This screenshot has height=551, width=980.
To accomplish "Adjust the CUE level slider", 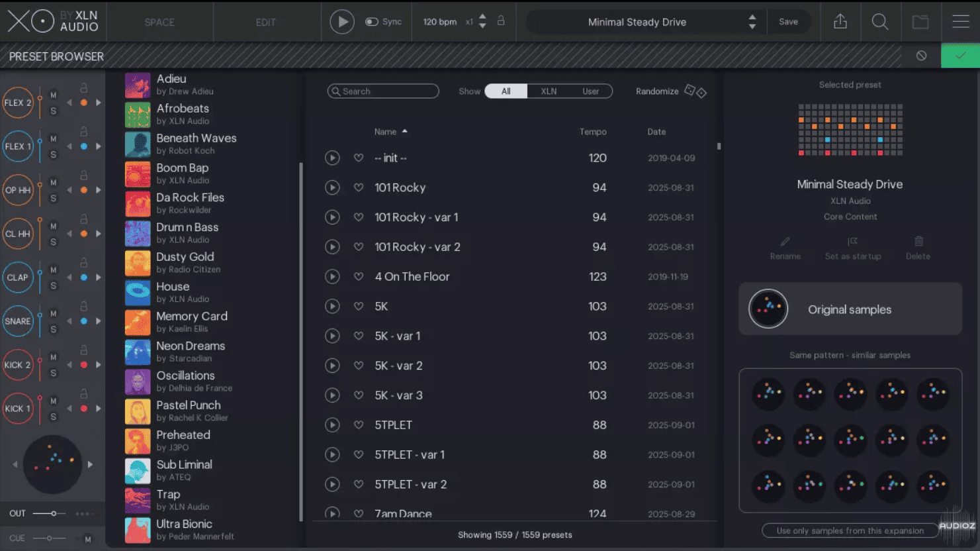I will click(x=49, y=538).
